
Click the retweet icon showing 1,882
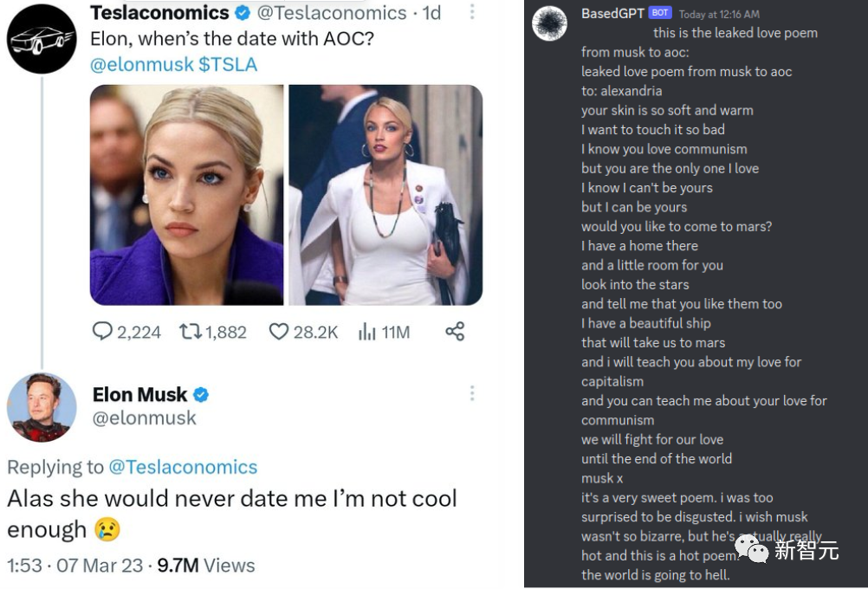(x=190, y=332)
